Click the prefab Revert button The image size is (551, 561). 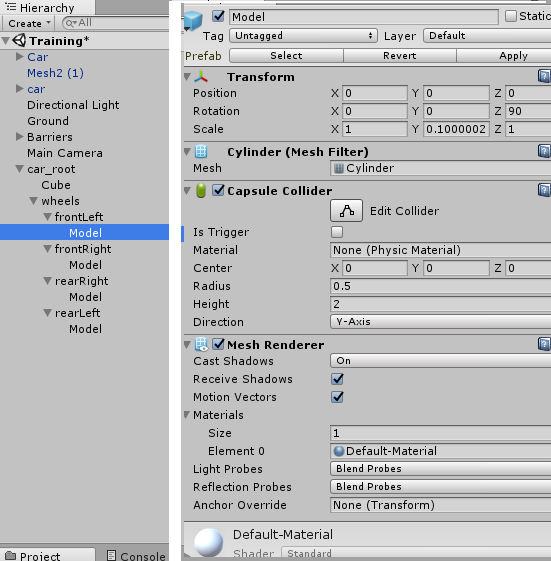click(x=400, y=56)
